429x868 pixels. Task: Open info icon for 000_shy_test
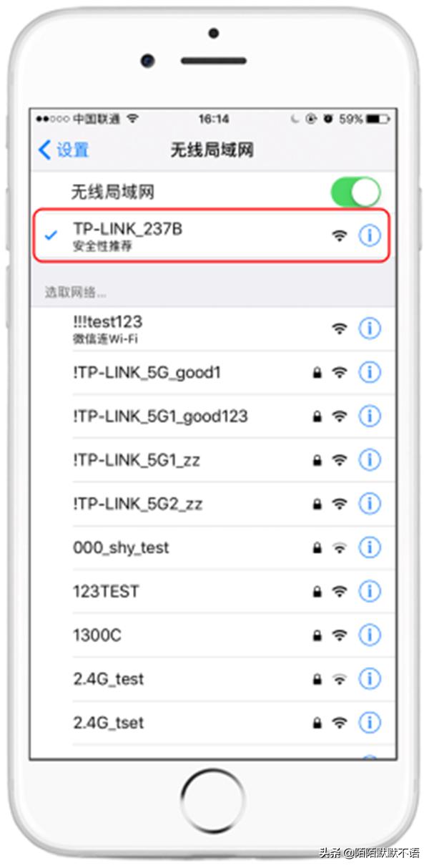click(x=369, y=547)
